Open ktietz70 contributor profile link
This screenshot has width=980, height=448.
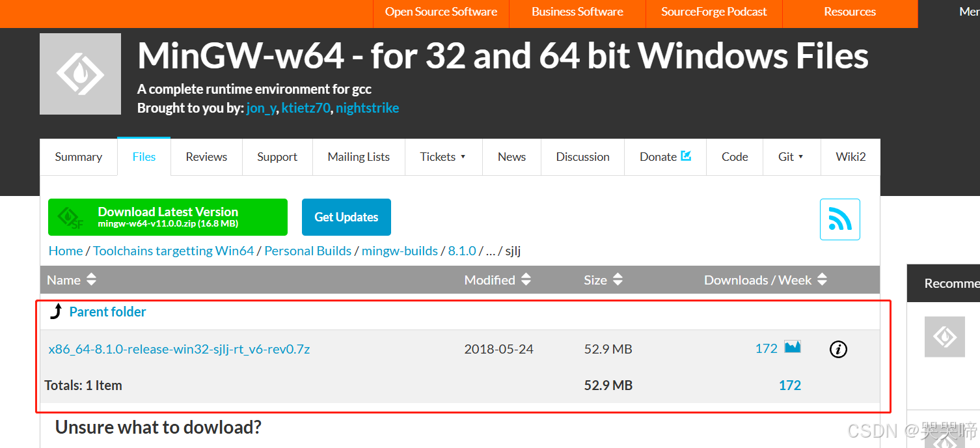306,108
